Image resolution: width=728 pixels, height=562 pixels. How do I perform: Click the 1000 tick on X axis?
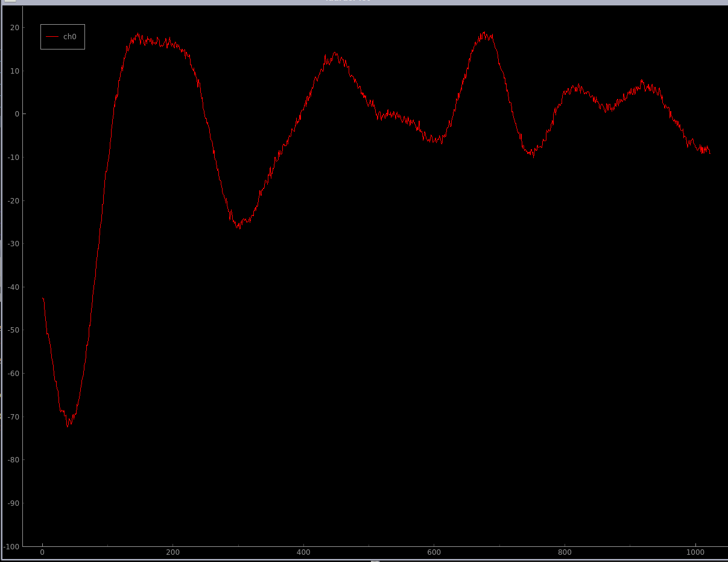tap(695, 552)
